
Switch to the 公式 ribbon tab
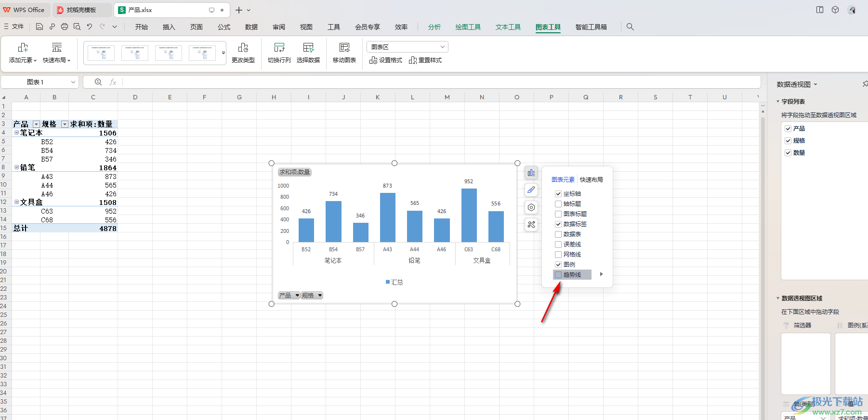pyautogui.click(x=224, y=27)
